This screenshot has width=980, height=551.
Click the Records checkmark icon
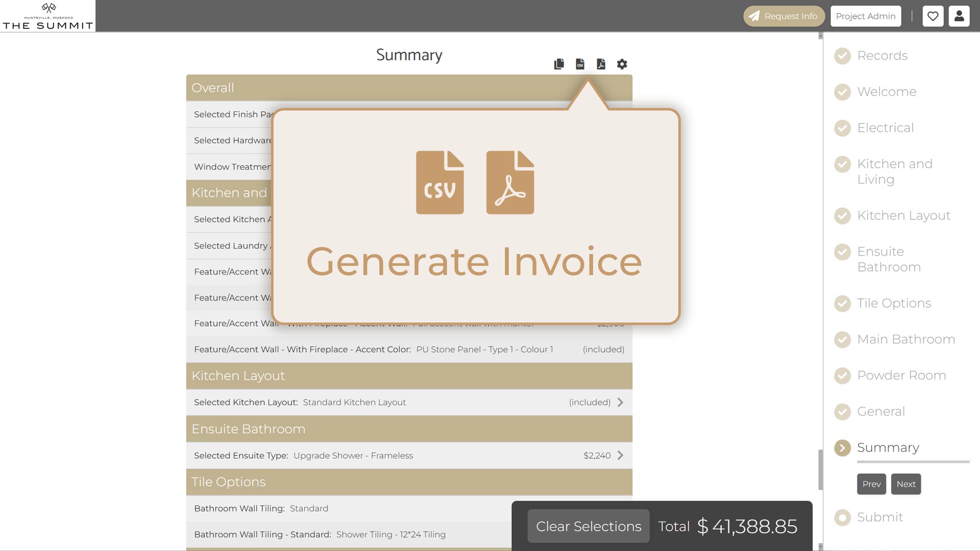[x=842, y=56]
